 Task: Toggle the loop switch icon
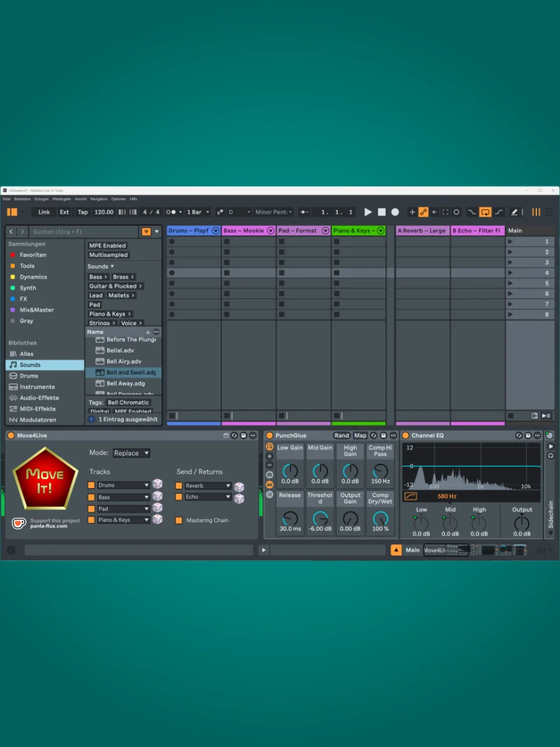coord(485,212)
